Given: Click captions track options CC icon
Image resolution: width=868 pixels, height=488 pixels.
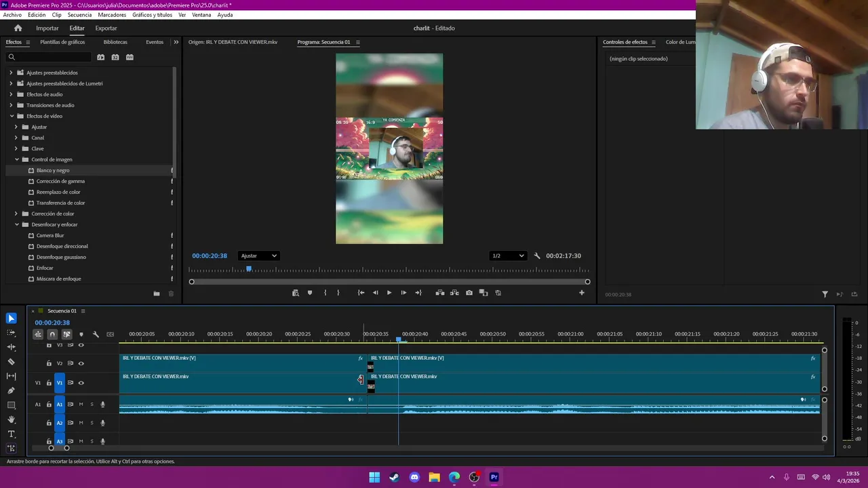Looking at the screenshot, I should point(111,334).
